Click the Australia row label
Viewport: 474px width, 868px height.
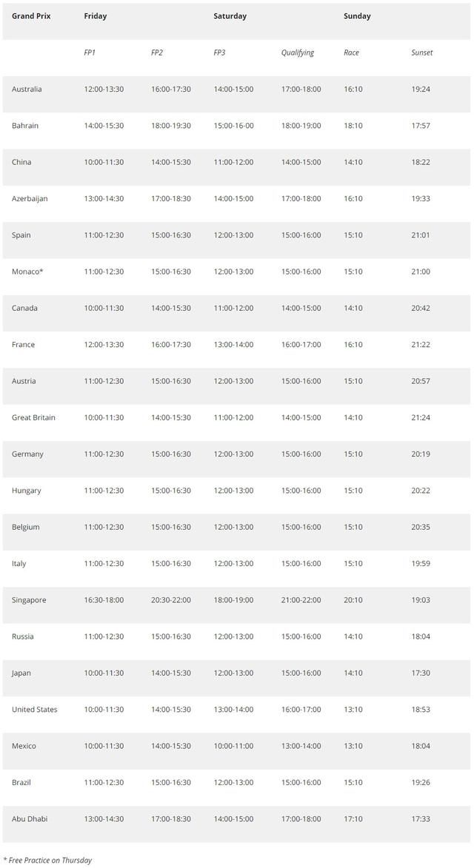pos(27,90)
